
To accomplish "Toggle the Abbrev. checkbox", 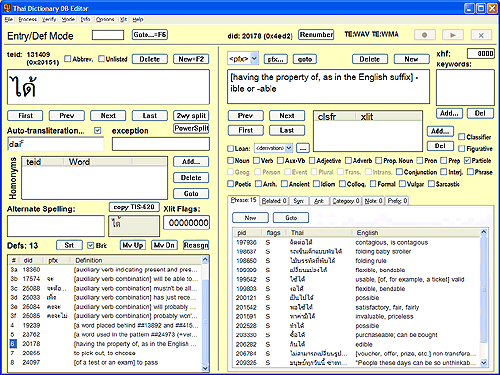I will [68, 59].
